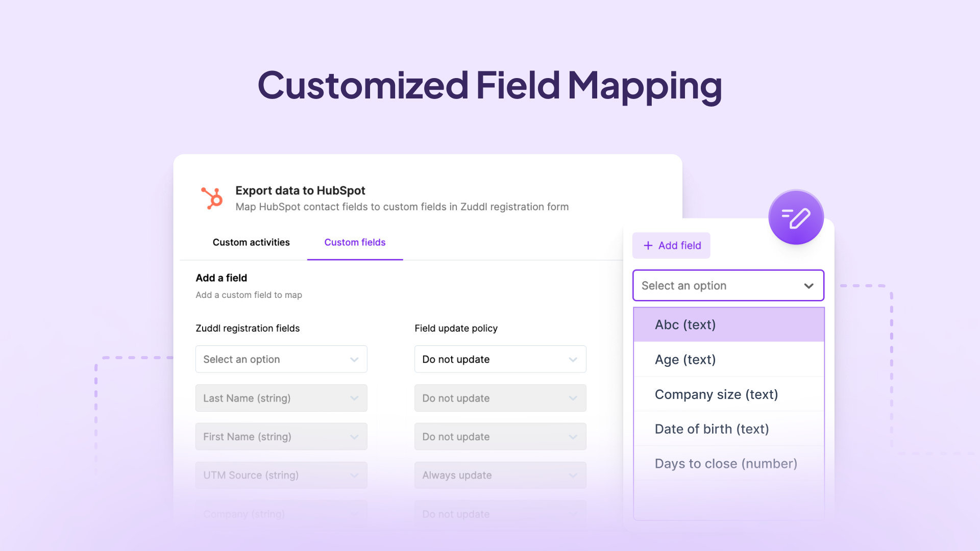Click the purple edit pencil circle icon
Image resolution: width=980 pixels, height=551 pixels.
tap(796, 218)
